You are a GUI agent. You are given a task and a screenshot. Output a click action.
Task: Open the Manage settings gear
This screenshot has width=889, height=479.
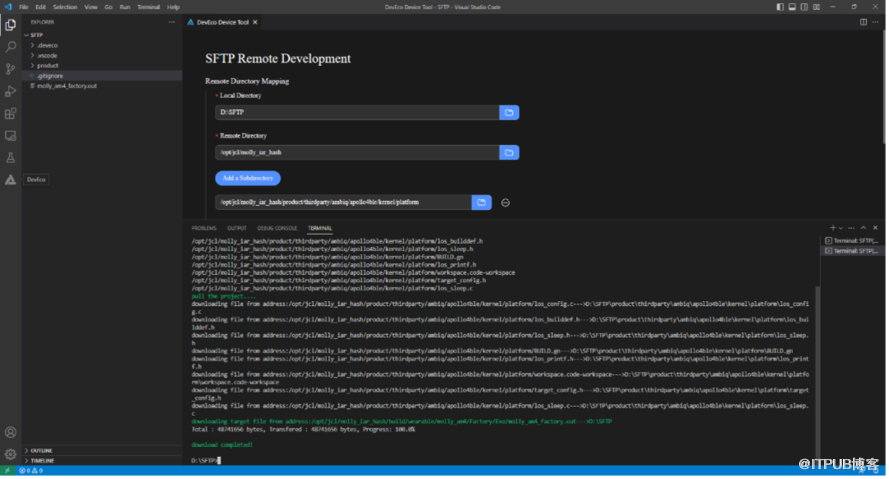[x=10, y=455]
